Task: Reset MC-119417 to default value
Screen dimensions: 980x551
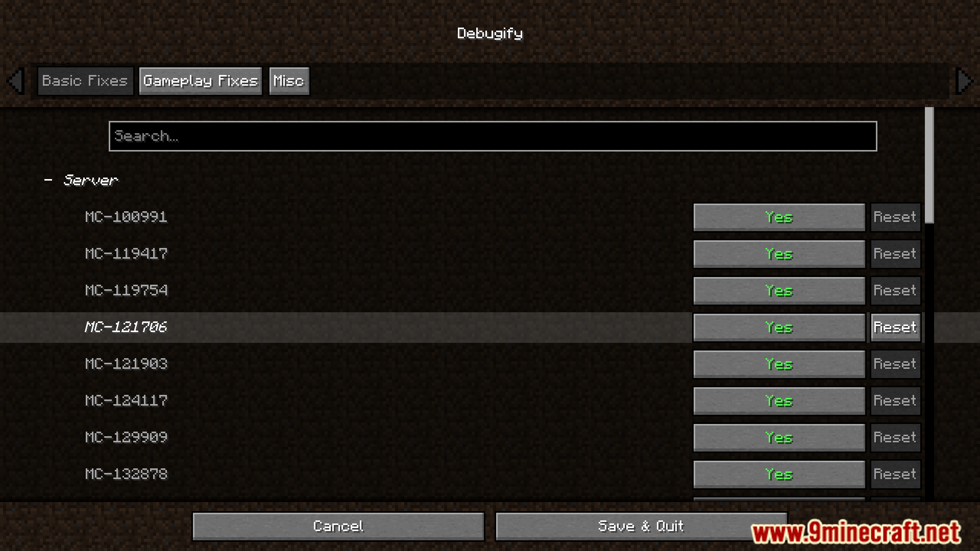Action: tap(895, 253)
